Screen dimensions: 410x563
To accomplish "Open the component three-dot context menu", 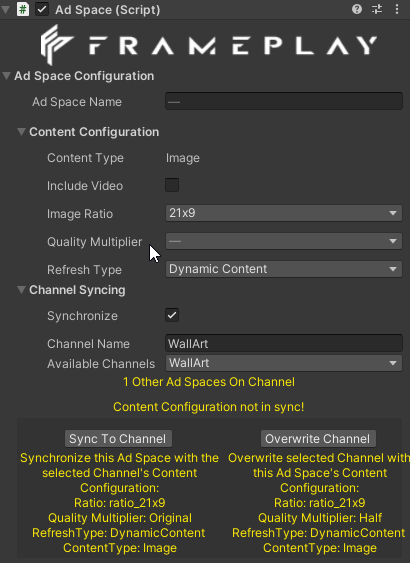I will (397, 9).
